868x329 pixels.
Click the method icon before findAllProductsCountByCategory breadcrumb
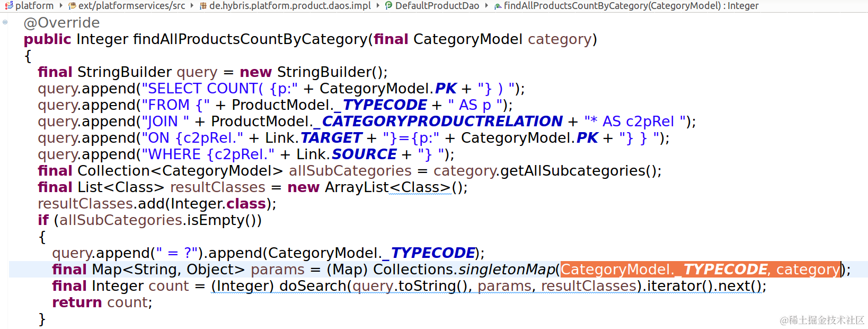coord(498,6)
